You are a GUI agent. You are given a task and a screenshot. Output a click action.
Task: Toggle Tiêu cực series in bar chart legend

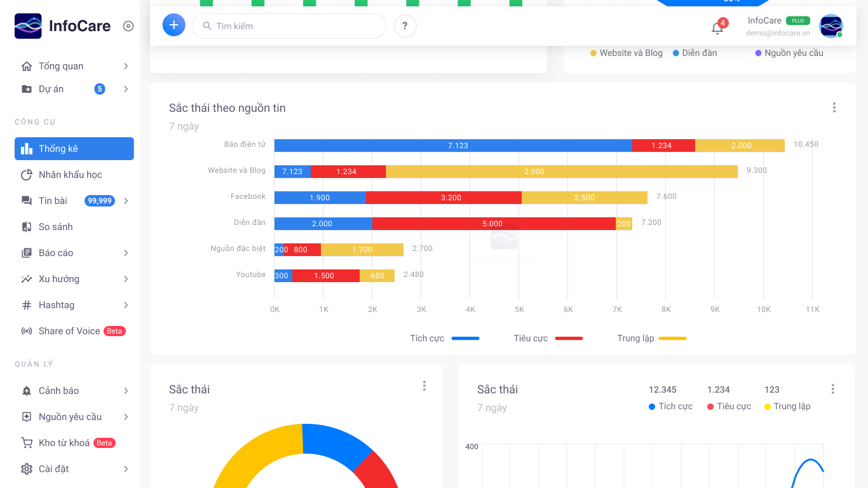coord(548,338)
